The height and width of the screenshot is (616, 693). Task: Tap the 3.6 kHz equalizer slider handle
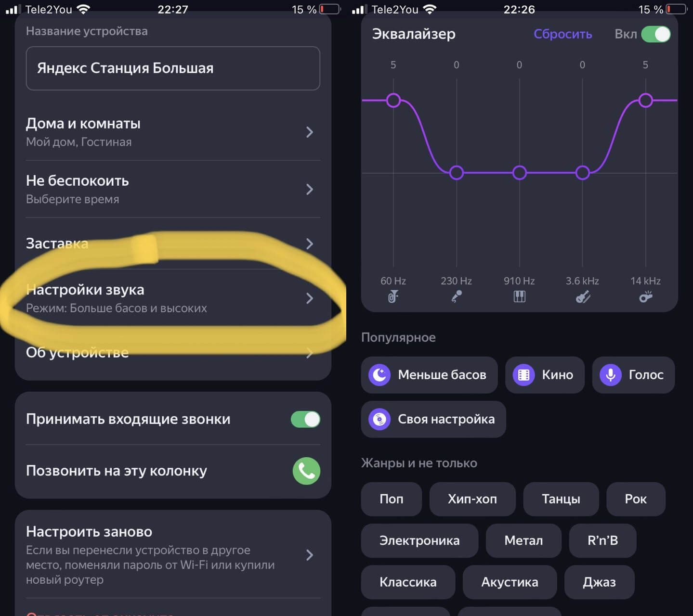point(582,173)
